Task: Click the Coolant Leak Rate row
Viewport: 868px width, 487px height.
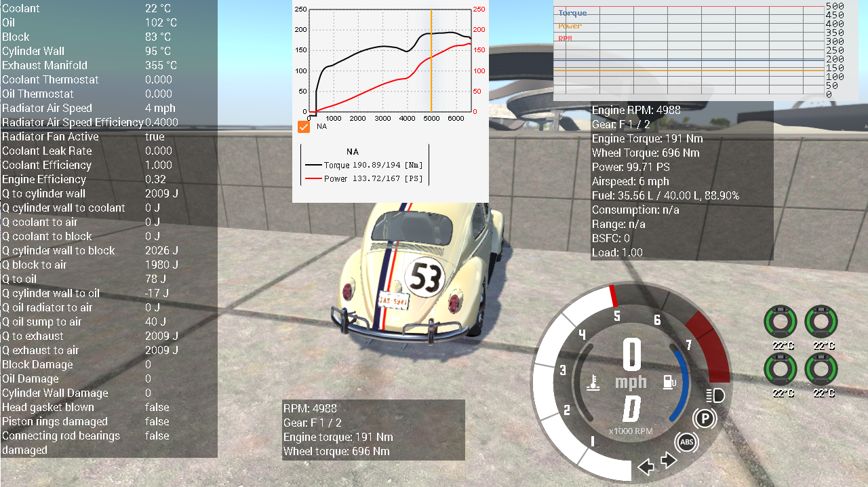Action: 108,151
